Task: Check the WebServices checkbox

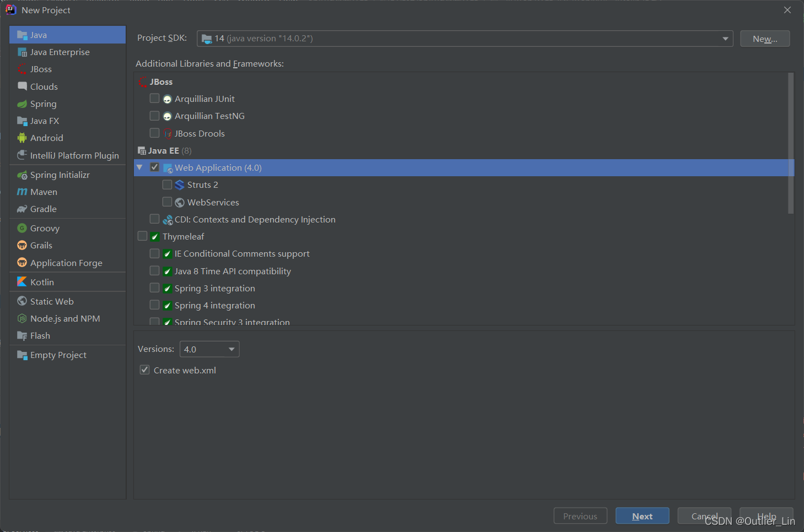Action: (x=167, y=202)
